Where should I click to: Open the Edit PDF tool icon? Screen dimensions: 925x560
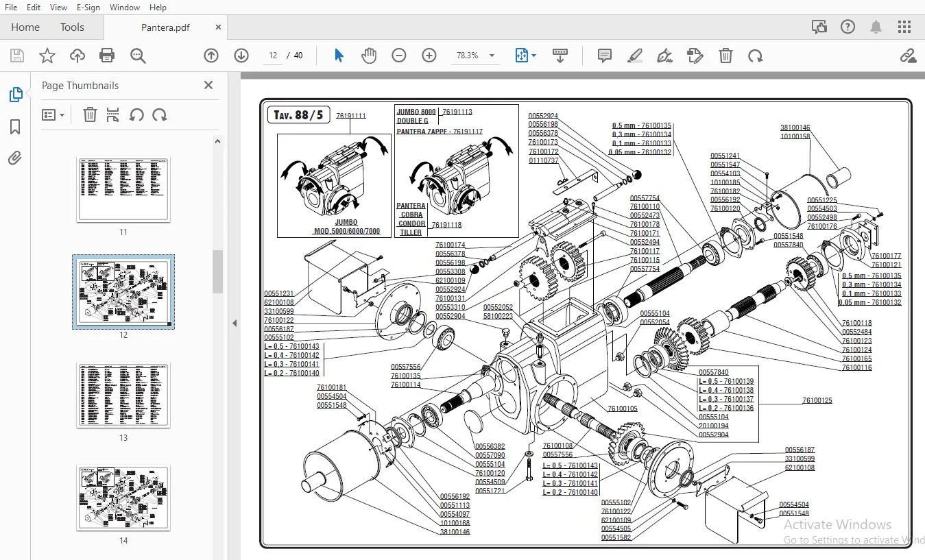click(695, 56)
